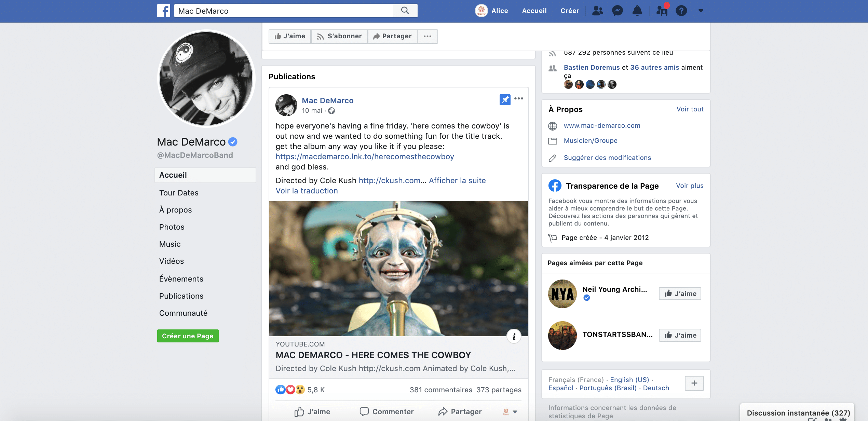
Task: Click Commenter under the post
Action: click(386, 412)
